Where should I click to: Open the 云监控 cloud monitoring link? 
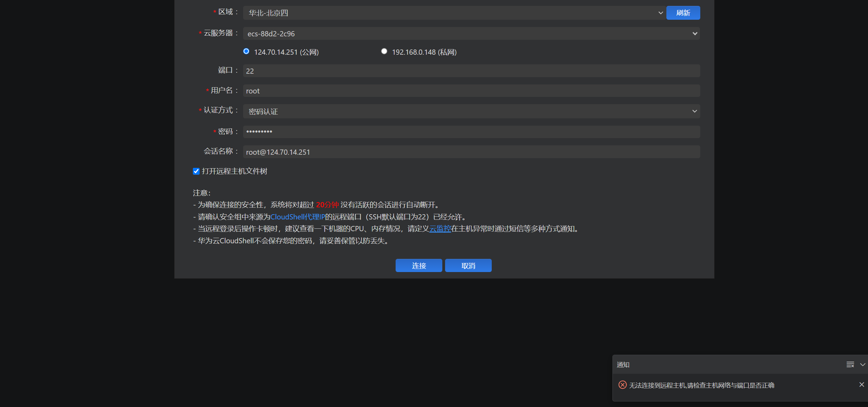tap(440, 229)
